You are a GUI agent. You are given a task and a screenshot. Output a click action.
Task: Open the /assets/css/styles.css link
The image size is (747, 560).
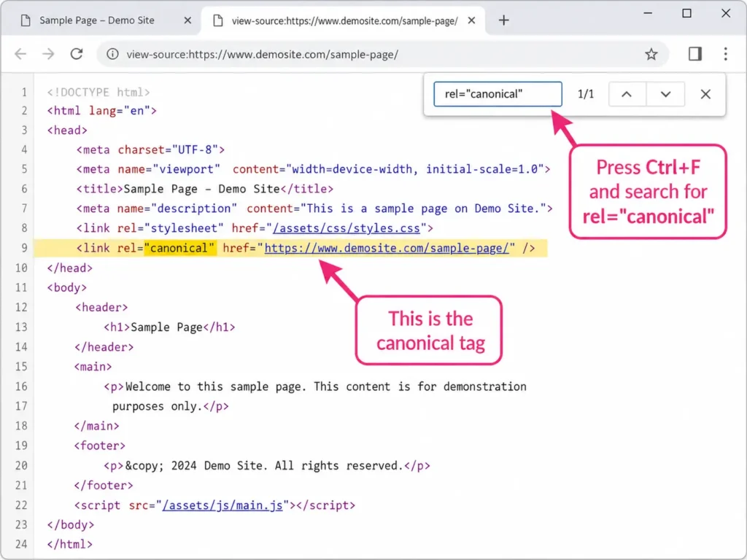(347, 228)
